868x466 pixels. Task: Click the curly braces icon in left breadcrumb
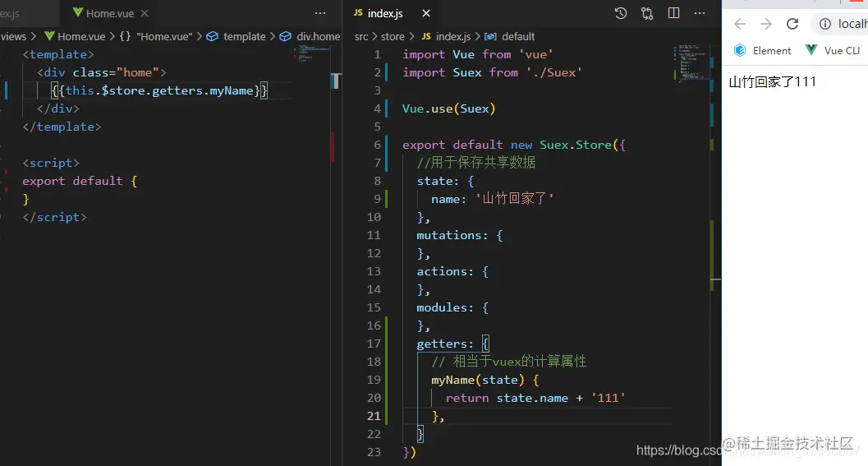[125, 36]
